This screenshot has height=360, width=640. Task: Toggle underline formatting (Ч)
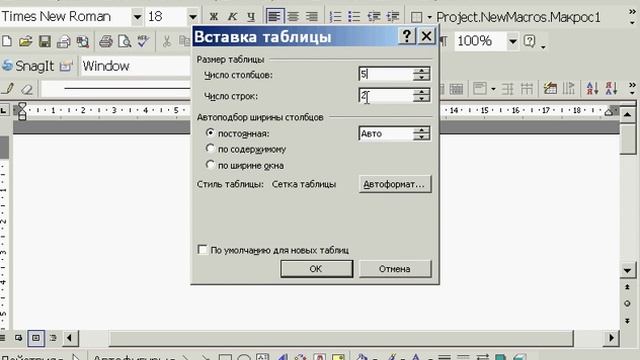click(x=251, y=17)
